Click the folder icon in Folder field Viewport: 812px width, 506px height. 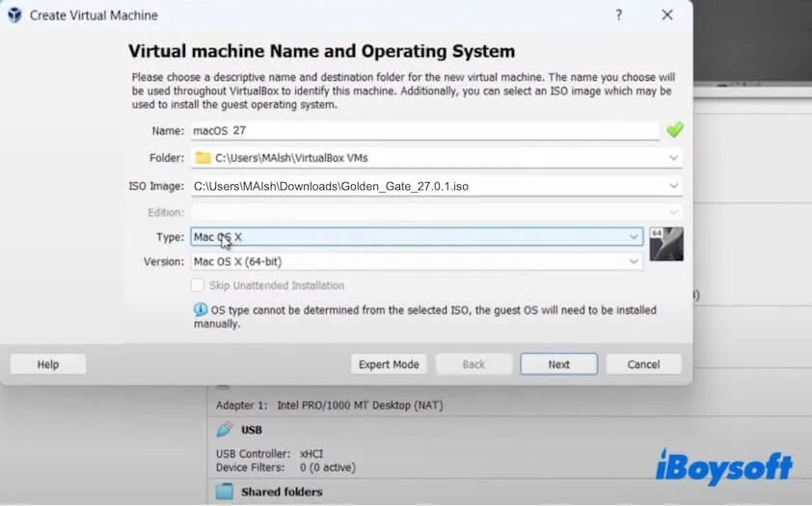coord(203,157)
